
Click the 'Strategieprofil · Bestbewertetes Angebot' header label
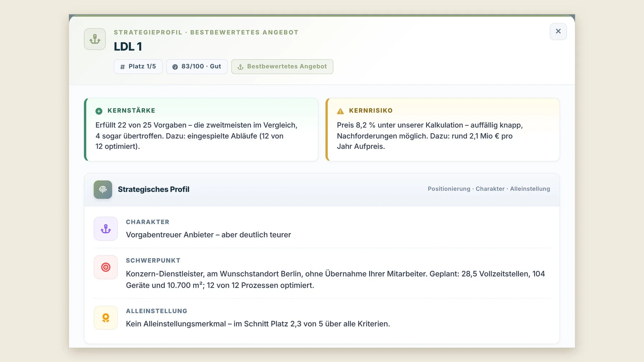[x=206, y=32]
